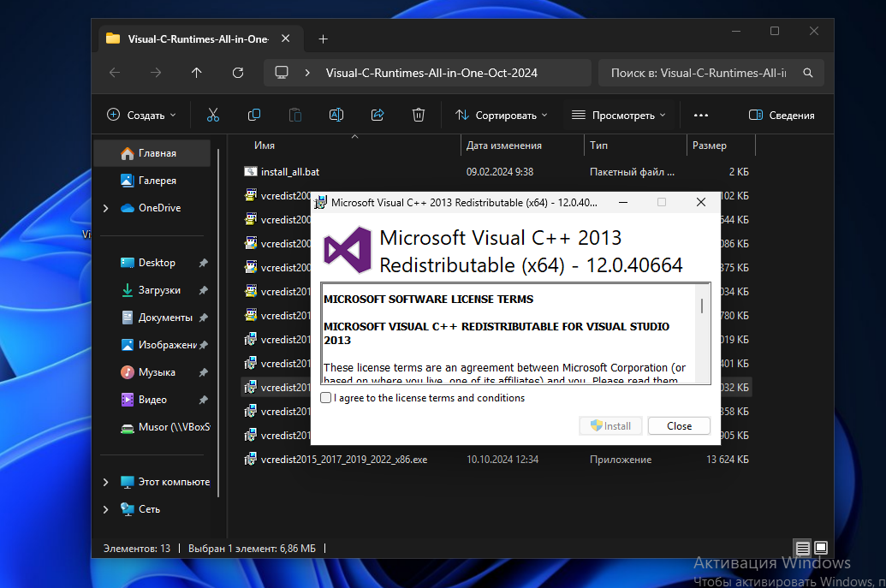Click the 13 624 КБ size cell
The image size is (886, 588).
click(x=728, y=460)
